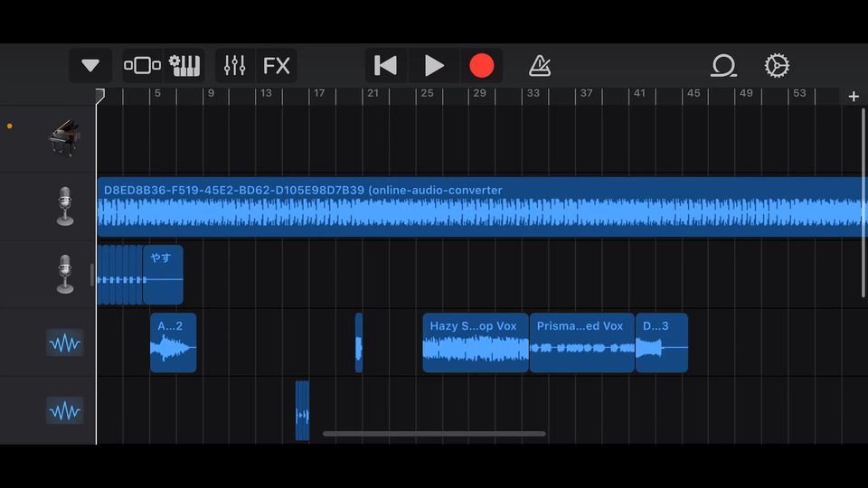868x488 pixels.
Task: Open the instrument keyboard settings icon
Action: (x=184, y=66)
